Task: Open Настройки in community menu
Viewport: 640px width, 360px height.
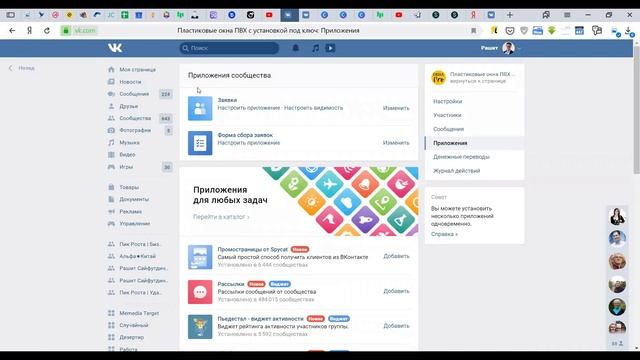Action: tap(448, 101)
